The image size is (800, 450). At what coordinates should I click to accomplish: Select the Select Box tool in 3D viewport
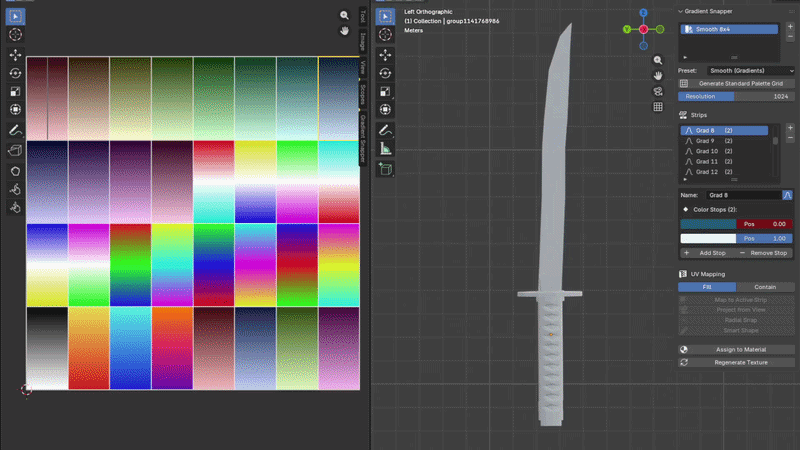click(385, 16)
